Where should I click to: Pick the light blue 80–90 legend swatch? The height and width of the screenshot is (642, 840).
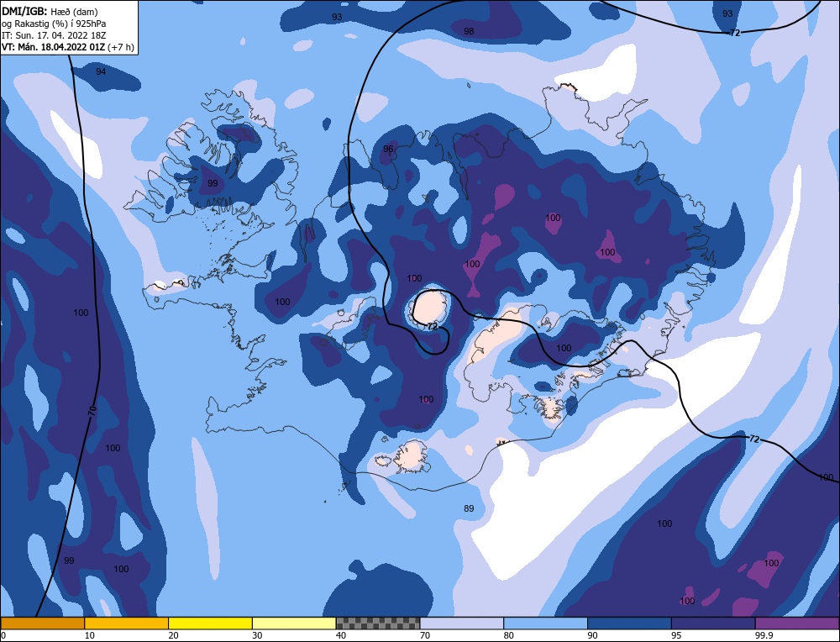545,623
